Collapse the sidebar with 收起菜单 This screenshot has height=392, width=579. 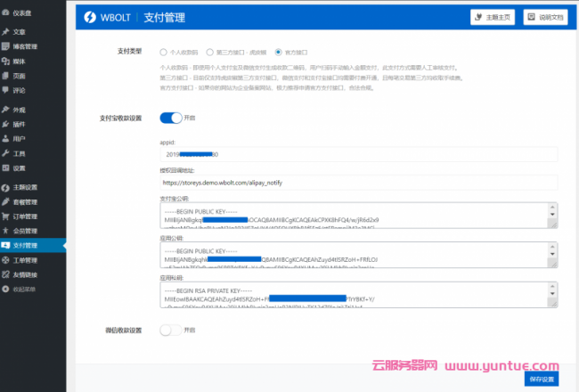(24, 289)
